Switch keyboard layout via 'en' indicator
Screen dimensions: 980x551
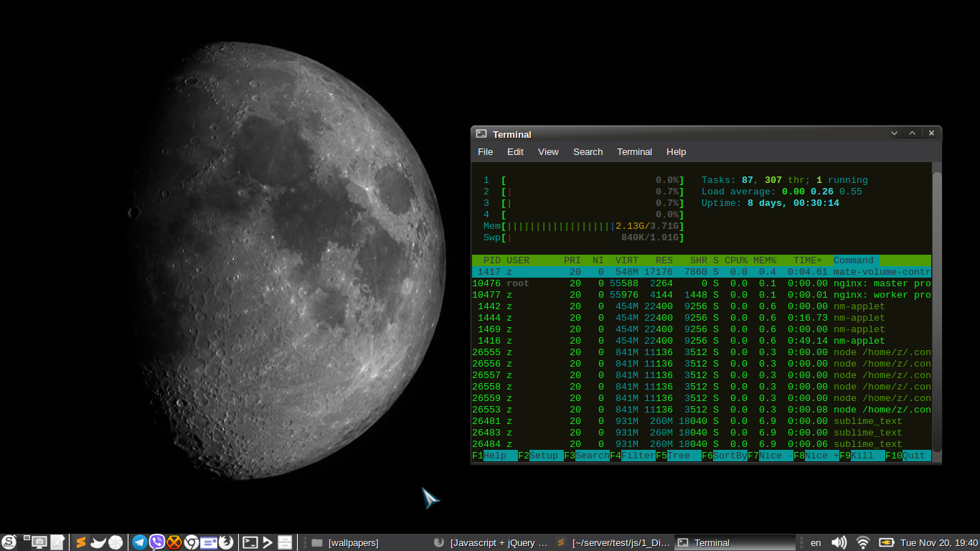click(816, 542)
